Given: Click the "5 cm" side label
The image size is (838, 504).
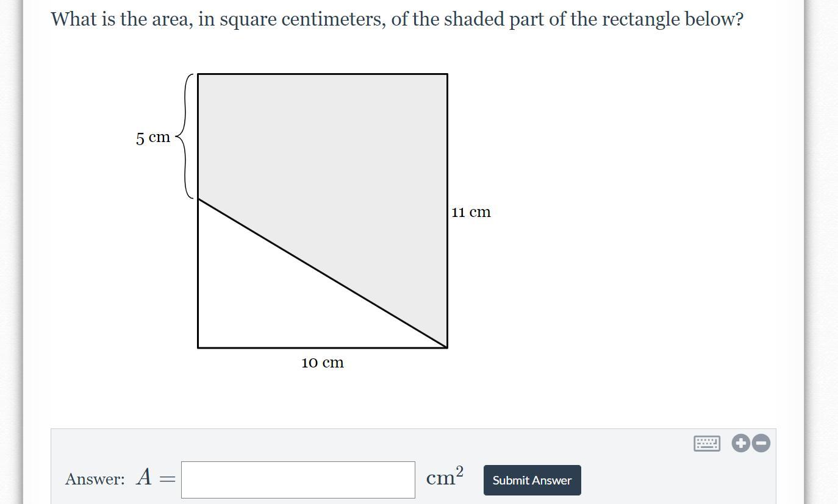Looking at the screenshot, I should [x=153, y=138].
